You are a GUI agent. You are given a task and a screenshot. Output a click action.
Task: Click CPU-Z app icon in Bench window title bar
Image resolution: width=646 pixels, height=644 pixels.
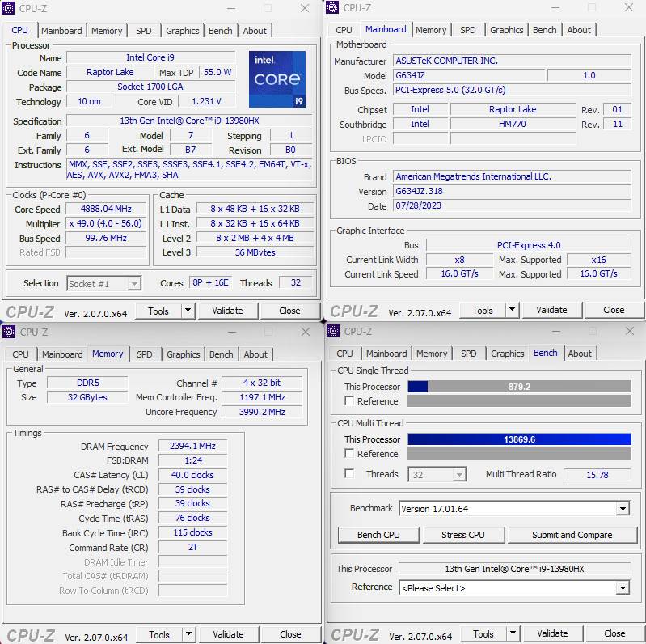click(332, 332)
